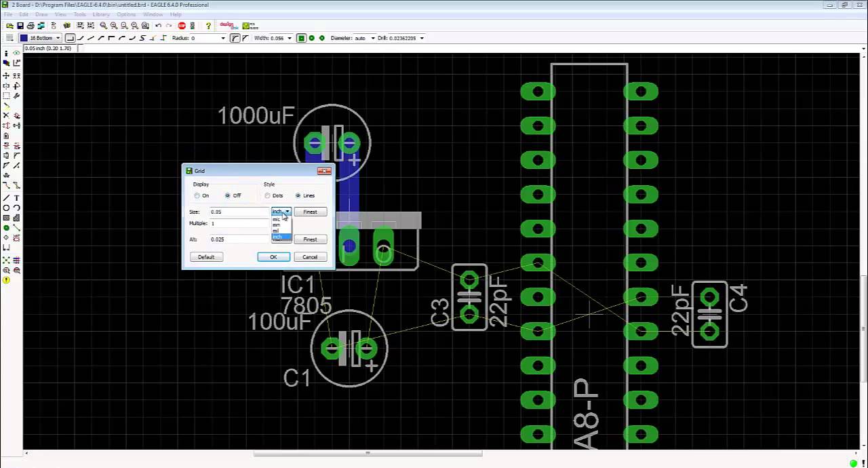The width and height of the screenshot is (868, 468).
Task: Select the Ratsnest tool
Action: tap(6, 260)
